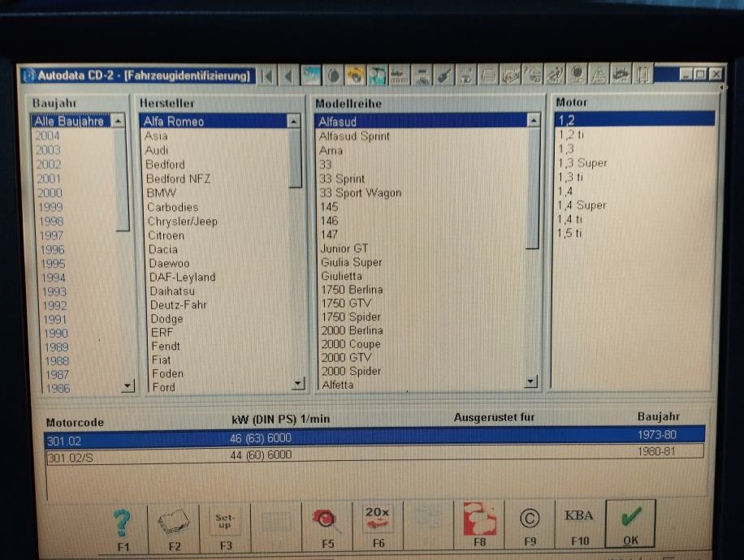Click the dark round sphere toolbar icon
This screenshot has height=560, width=744.
[x=334, y=75]
